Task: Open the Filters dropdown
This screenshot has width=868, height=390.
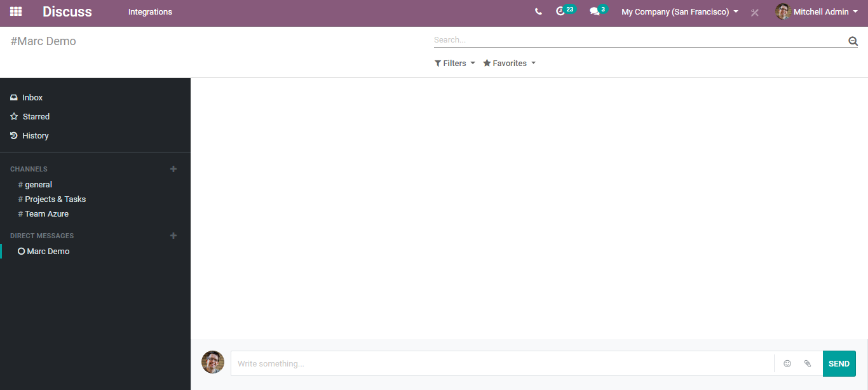Action: click(455, 63)
